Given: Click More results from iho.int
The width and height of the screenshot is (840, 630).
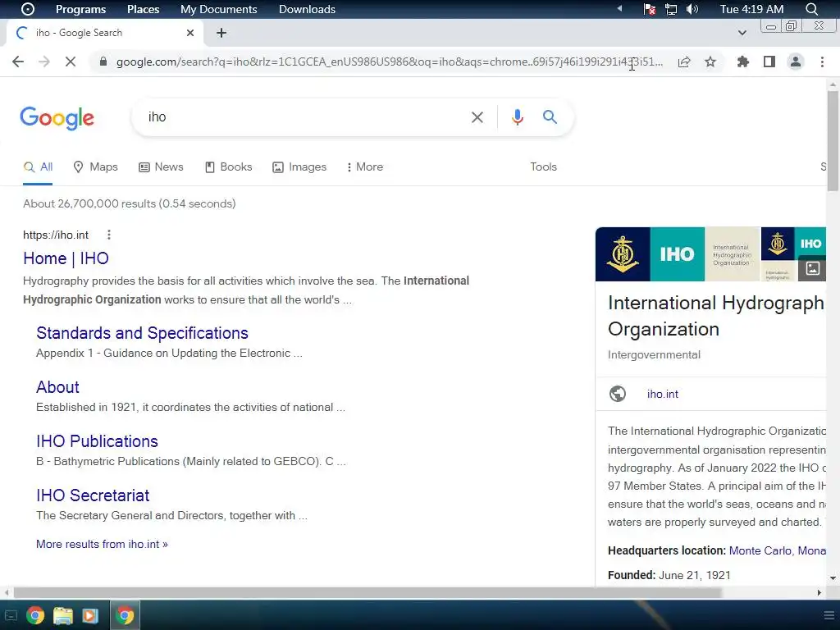Looking at the screenshot, I should tap(102, 544).
